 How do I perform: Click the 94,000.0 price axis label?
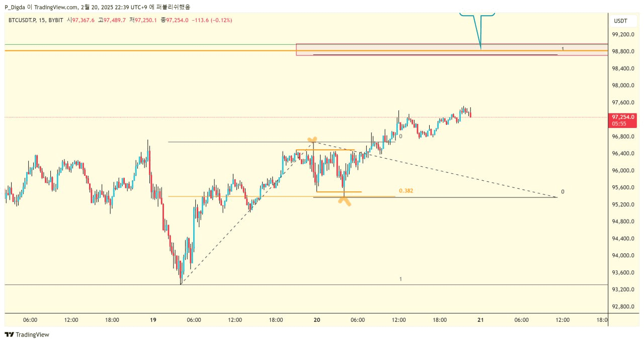pyautogui.click(x=622, y=255)
